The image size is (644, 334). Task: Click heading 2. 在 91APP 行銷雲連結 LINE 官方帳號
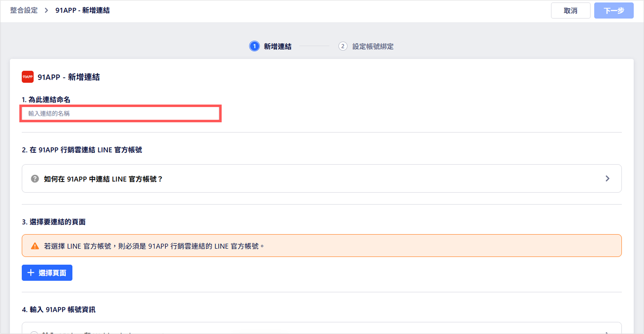pyautogui.click(x=82, y=150)
